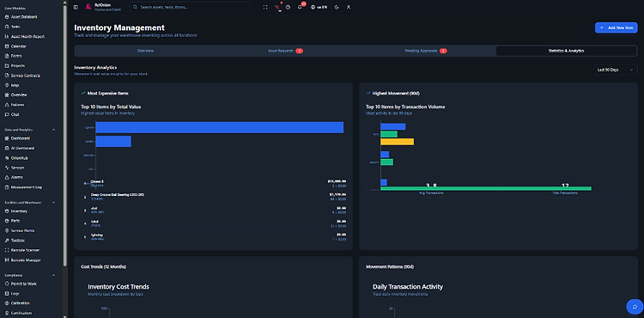Open the Last 90 Days period dropdown
This screenshot has height=318, width=644.
[x=616, y=70]
